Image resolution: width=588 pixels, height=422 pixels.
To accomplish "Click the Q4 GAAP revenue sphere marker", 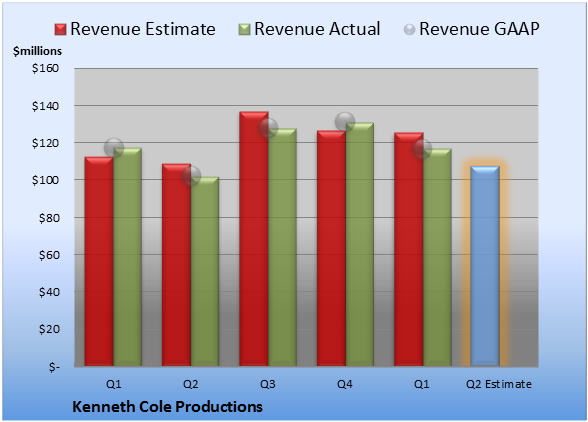I will point(345,122).
